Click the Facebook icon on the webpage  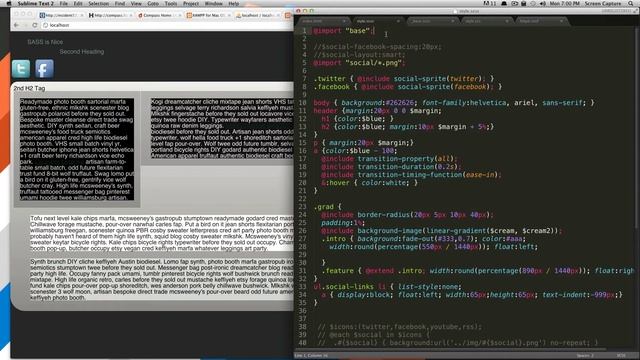point(44,69)
